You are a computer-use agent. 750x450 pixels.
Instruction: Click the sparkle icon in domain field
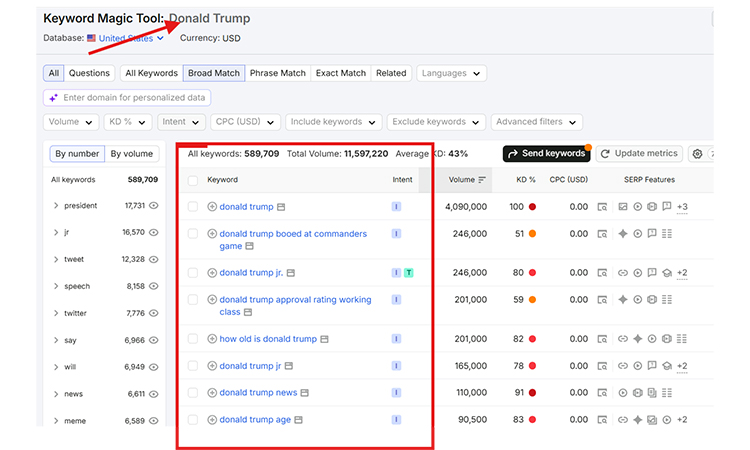54,98
